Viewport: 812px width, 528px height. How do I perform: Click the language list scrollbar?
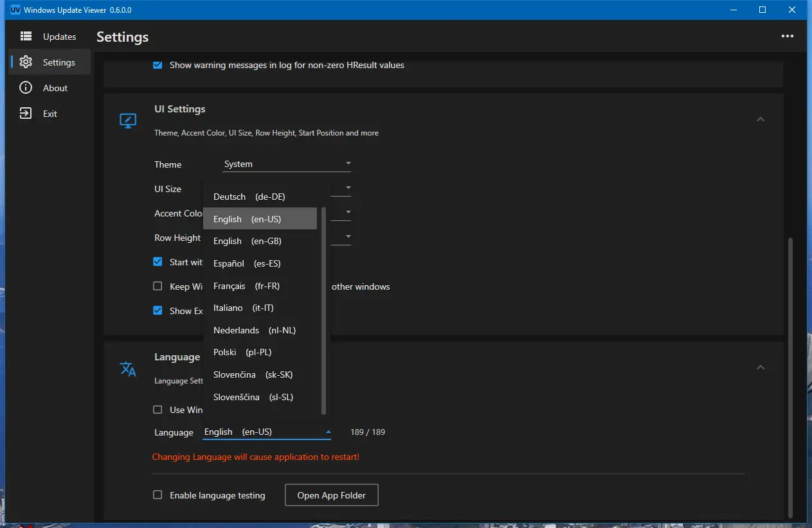click(x=323, y=308)
